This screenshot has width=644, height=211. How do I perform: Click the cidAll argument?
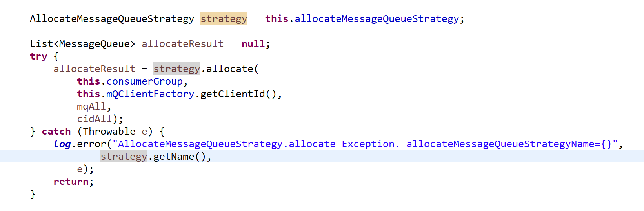point(95,119)
